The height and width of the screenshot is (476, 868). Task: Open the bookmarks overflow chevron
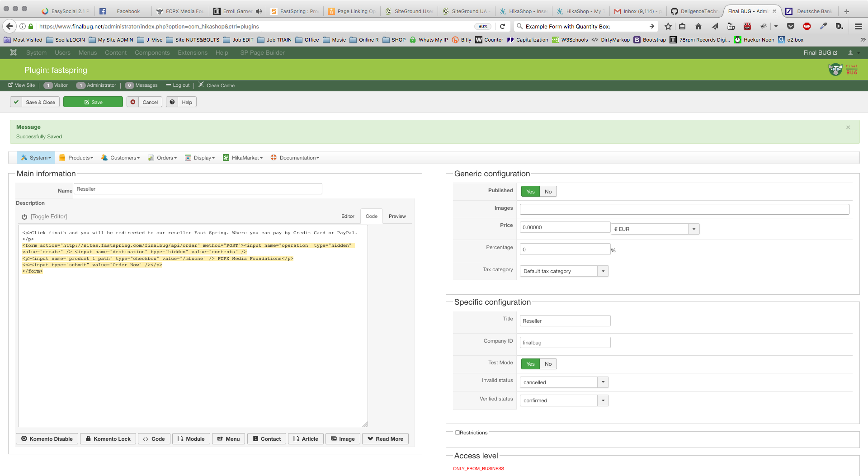(x=863, y=40)
